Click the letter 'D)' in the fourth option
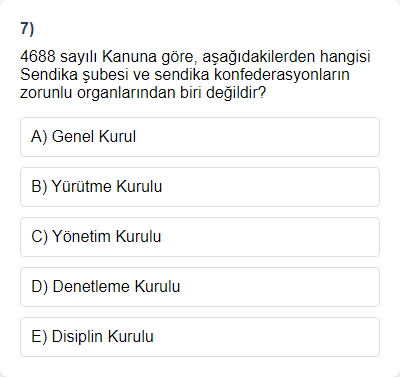The height and width of the screenshot is (377, 400). tap(39, 287)
